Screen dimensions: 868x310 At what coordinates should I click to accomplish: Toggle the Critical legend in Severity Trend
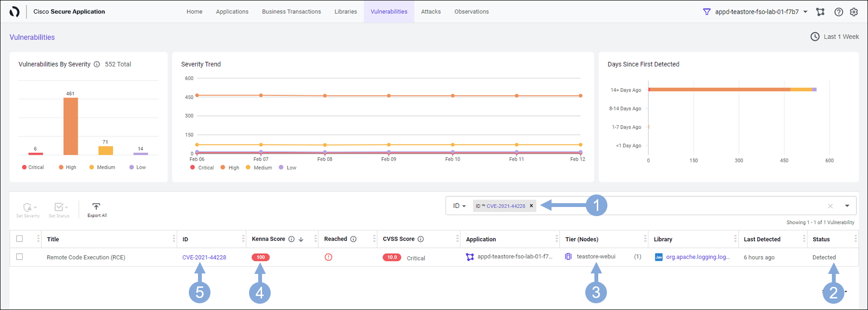pyautogui.click(x=202, y=168)
